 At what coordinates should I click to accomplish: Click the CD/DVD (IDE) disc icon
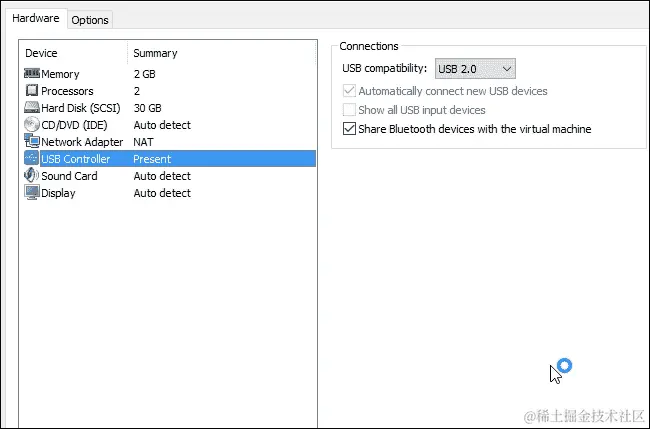pyautogui.click(x=32, y=124)
